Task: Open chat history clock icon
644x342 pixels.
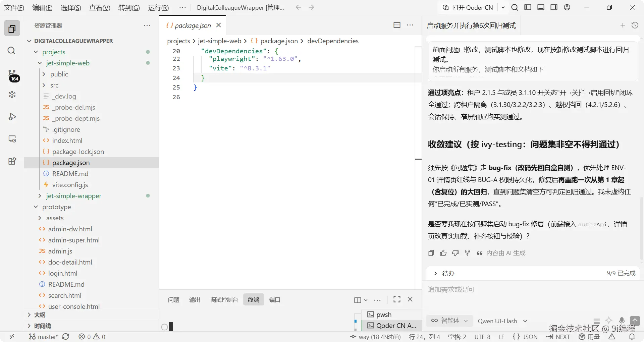Action: (x=635, y=25)
